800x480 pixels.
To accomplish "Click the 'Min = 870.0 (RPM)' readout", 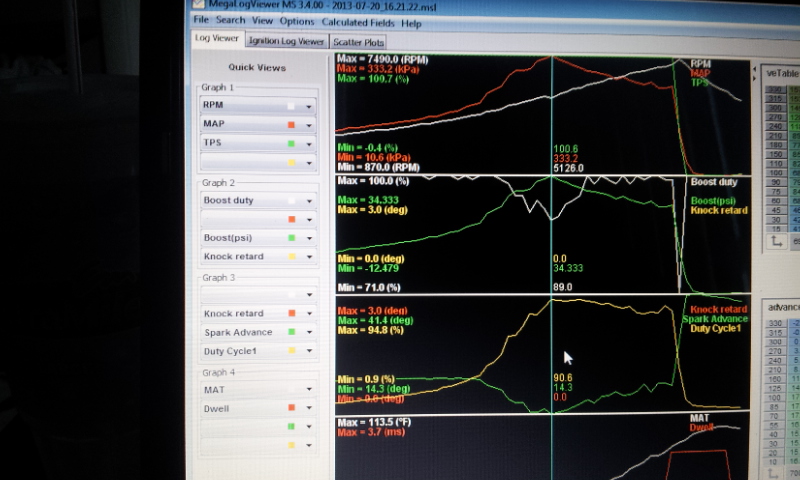I will pyautogui.click(x=379, y=167).
